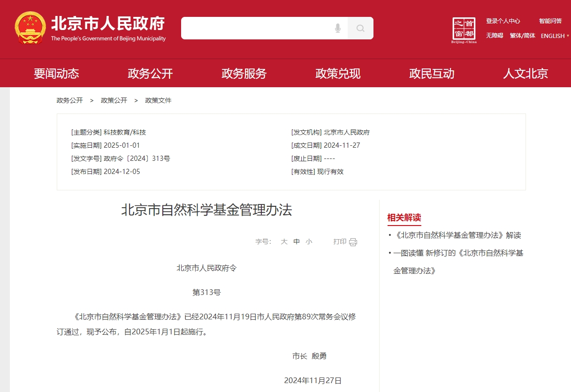The height and width of the screenshot is (392, 571).
Task: Click the Beijing national emblem logo
Action: coord(30,28)
